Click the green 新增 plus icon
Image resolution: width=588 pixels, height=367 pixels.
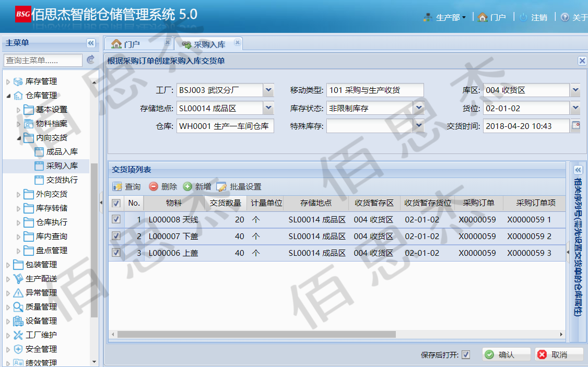tap(187, 186)
